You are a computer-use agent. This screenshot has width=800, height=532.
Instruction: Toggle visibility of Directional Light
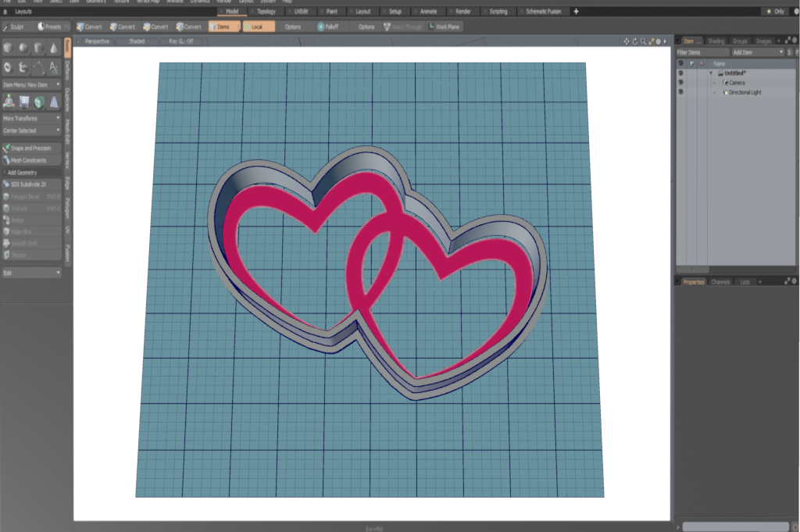tap(680, 92)
